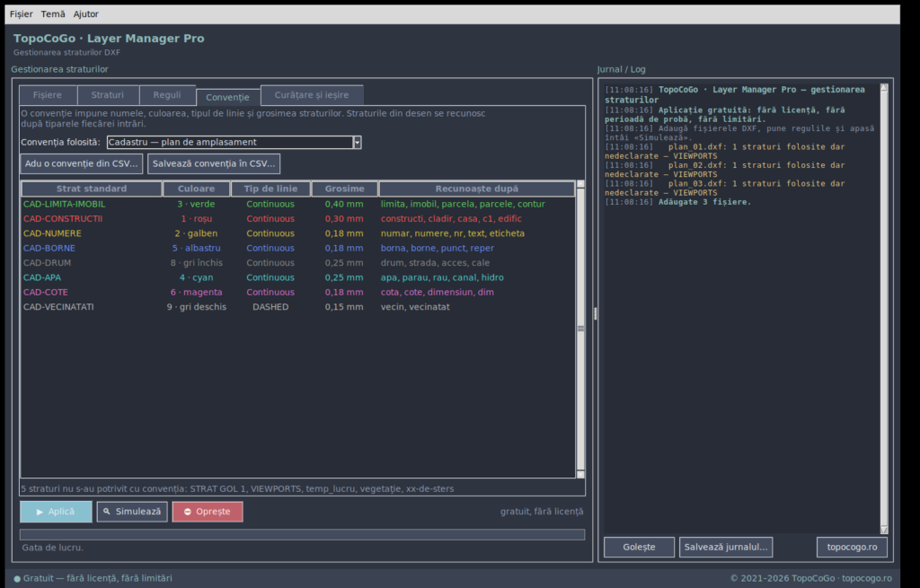The image size is (920, 588).
Task: Select the CAD-CONSTRUCTII row
Action: 298,219
